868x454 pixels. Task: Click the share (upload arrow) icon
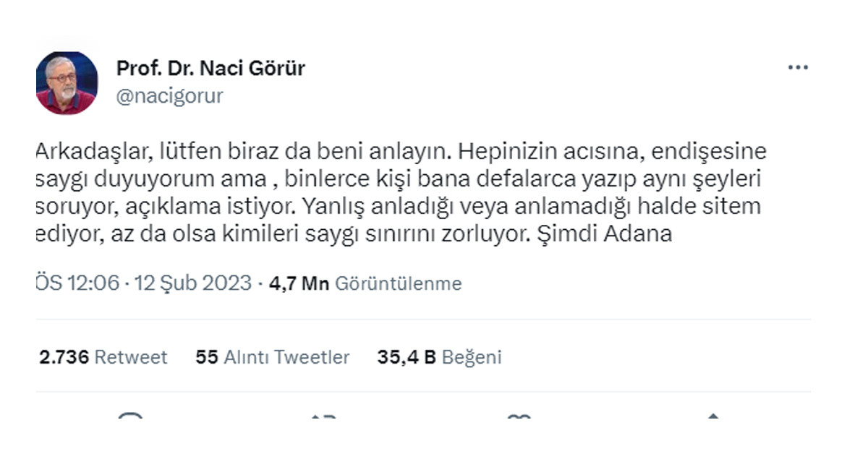[712, 421]
